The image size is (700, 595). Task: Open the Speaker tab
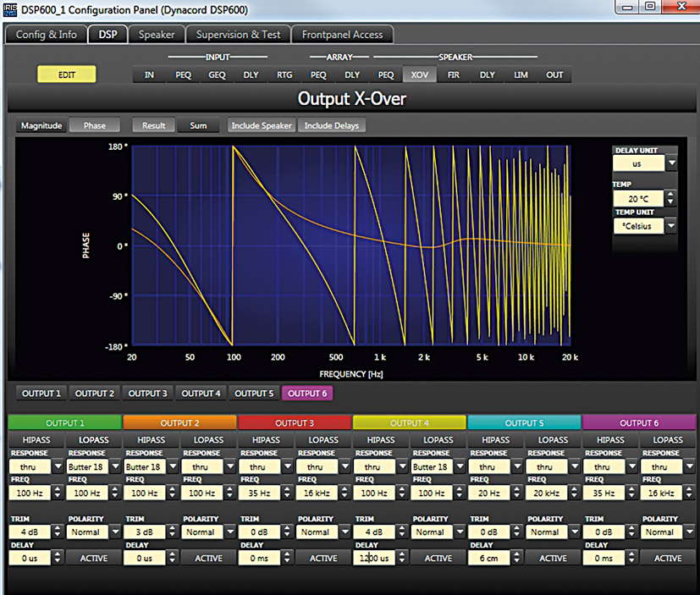click(157, 35)
